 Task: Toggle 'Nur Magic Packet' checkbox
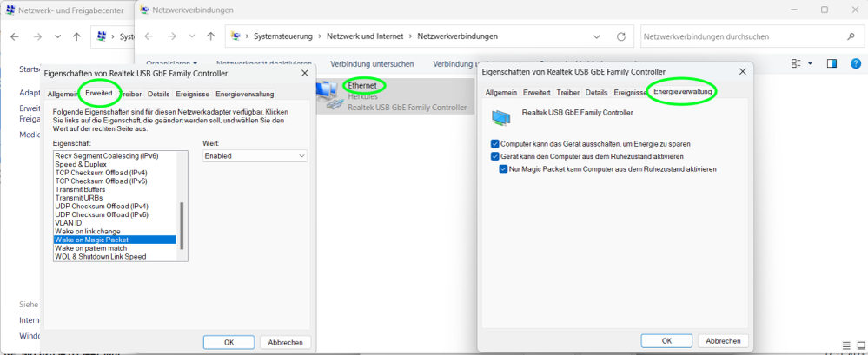pos(504,169)
